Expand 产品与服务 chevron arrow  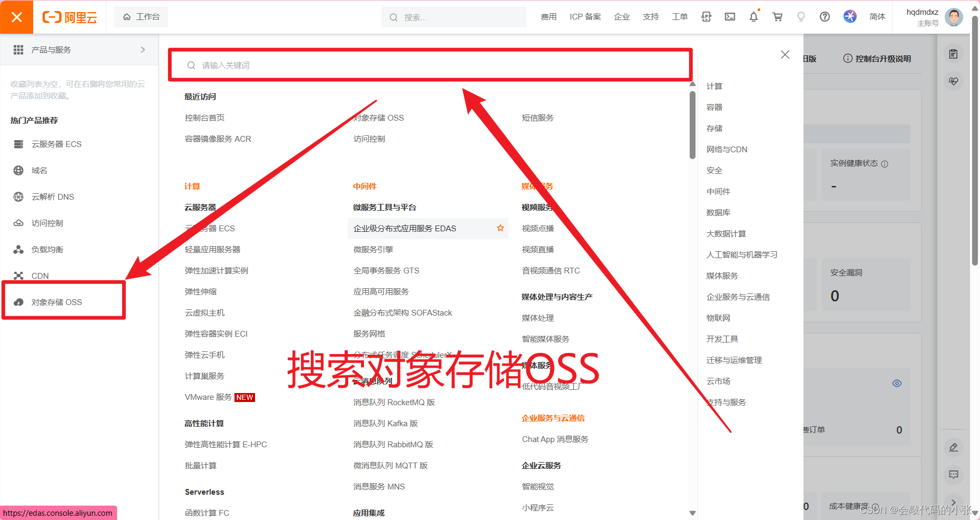tap(143, 50)
